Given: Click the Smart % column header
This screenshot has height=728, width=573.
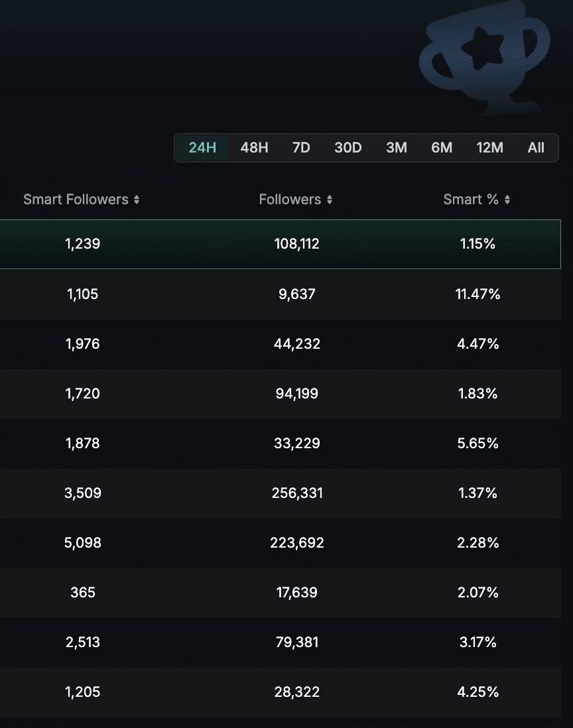Looking at the screenshot, I should pos(471,200).
